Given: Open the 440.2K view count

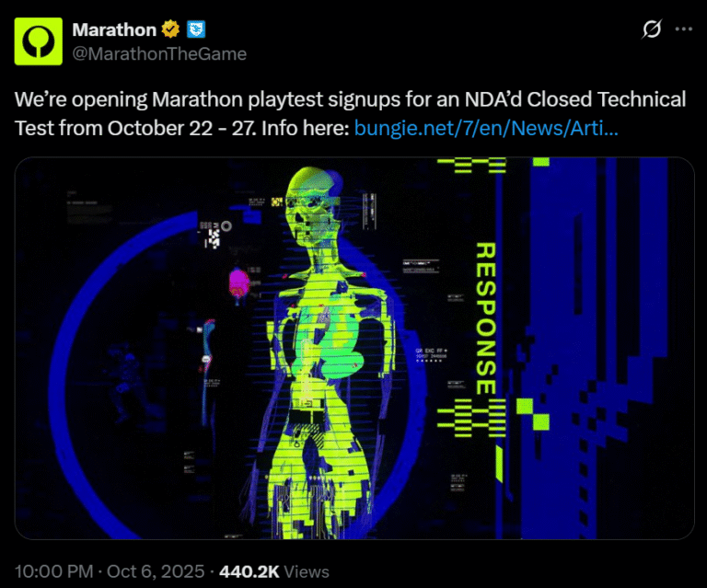Looking at the screenshot, I should [249, 571].
